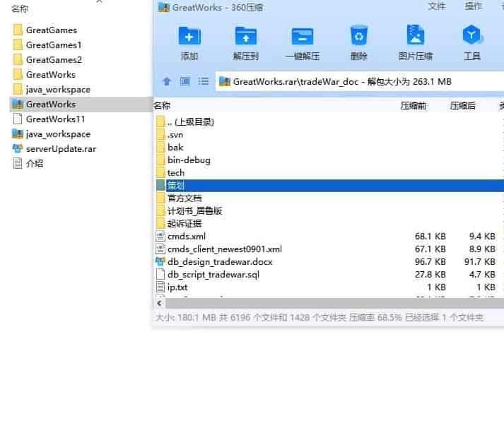This screenshot has height=423, width=504.
Task: Sort by the 压缩后 column header
Action: coord(462,106)
